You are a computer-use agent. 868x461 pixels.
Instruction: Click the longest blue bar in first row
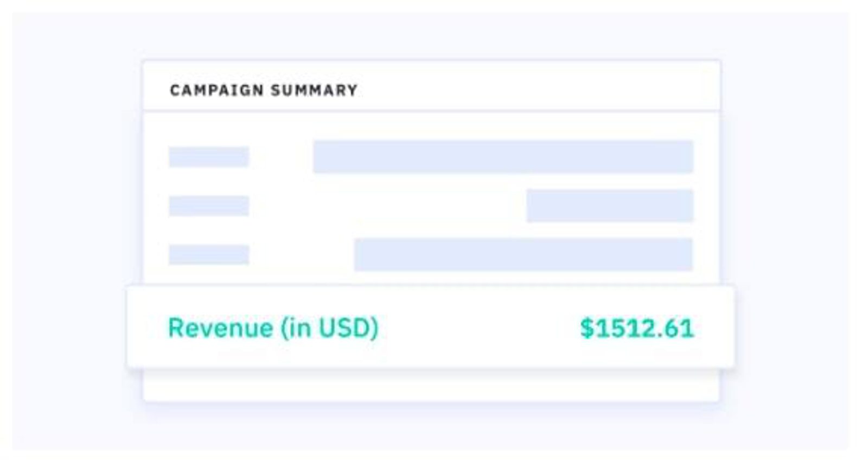[503, 157]
